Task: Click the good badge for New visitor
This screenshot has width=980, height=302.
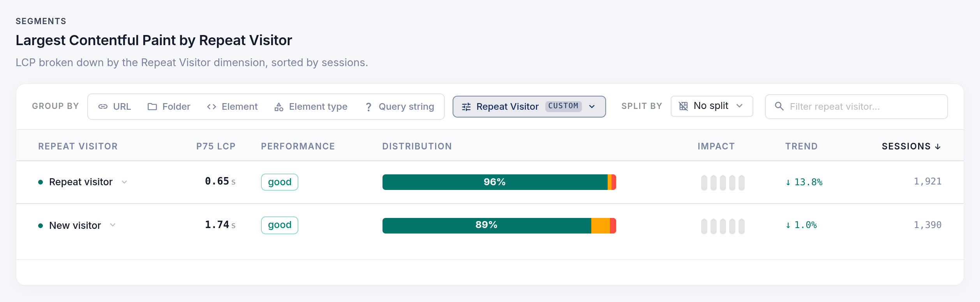Action: pos(280,225)
